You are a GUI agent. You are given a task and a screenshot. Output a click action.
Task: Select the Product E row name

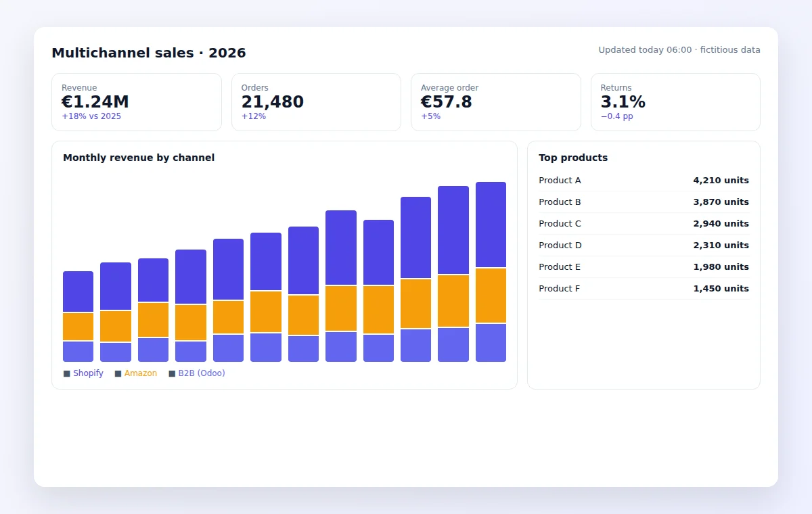pos(560,267)
